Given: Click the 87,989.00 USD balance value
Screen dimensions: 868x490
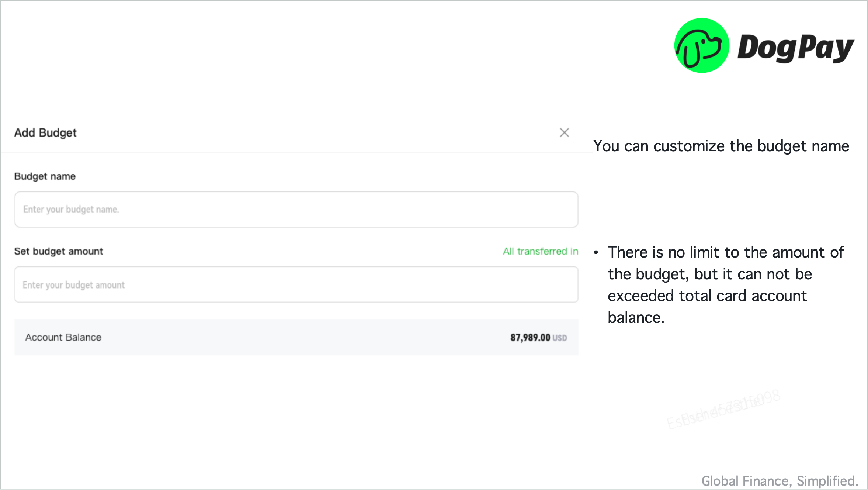Looking at the screenshot, I should point(538,338).
